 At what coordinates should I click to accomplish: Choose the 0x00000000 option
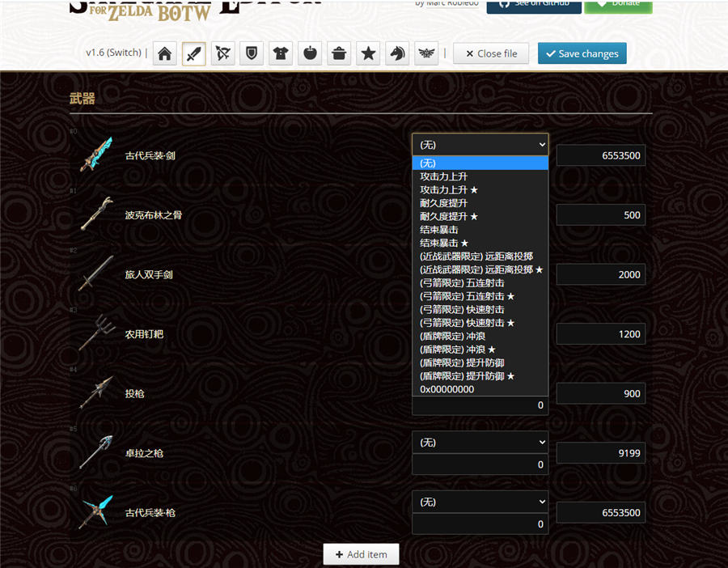click(x=480, y=389)
